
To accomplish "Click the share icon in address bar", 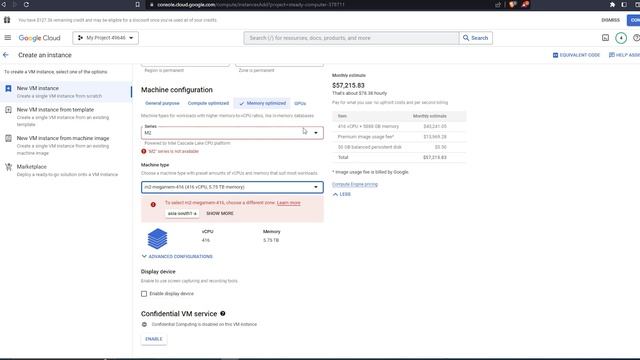I will pyautogui.click(x=498, y=4).
